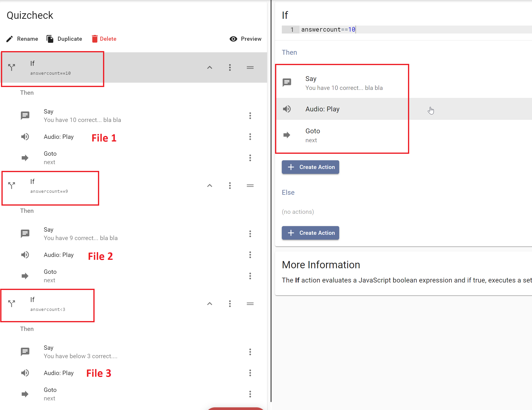Click speech icon of Say in right panel
This screenshot has width=532, height=410.
tap(287, 82)
